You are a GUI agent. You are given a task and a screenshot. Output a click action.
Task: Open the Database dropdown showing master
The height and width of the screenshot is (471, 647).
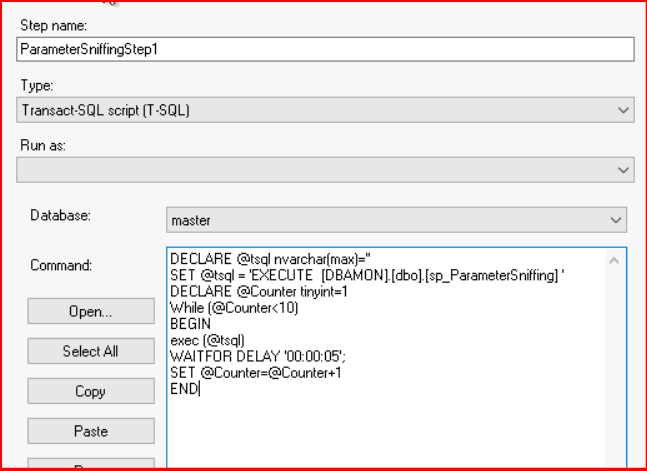396,219
